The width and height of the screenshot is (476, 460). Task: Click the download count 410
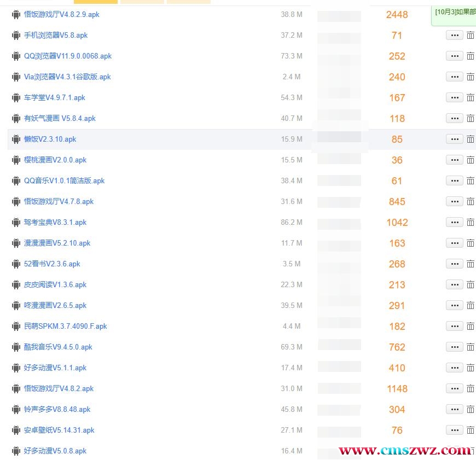point(397,368)
